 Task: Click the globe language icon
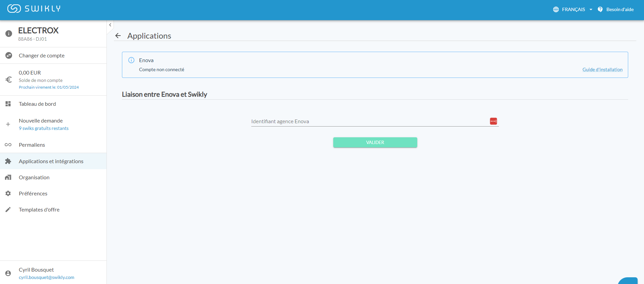point(556,9)
